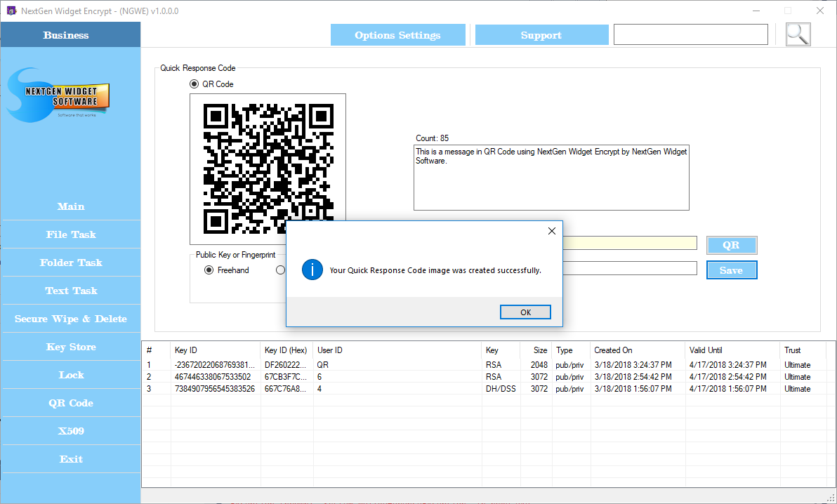
Task: Click the generated QR code image
Action: [x=268, y=168]
